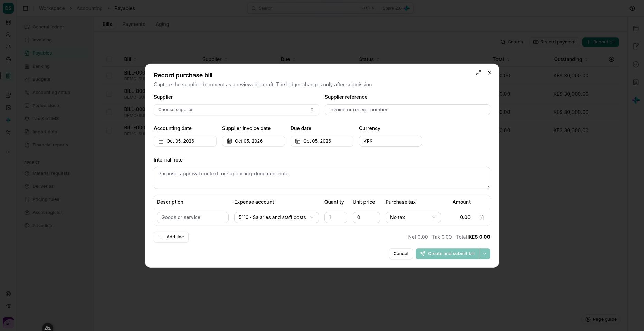Click the top Search bar
Image resolution: width=644 pixels, height=331 pixels.
330,8
